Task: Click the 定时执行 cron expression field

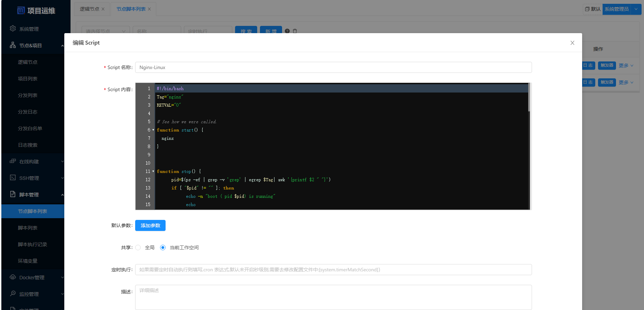Action: (x=333, y=270)
